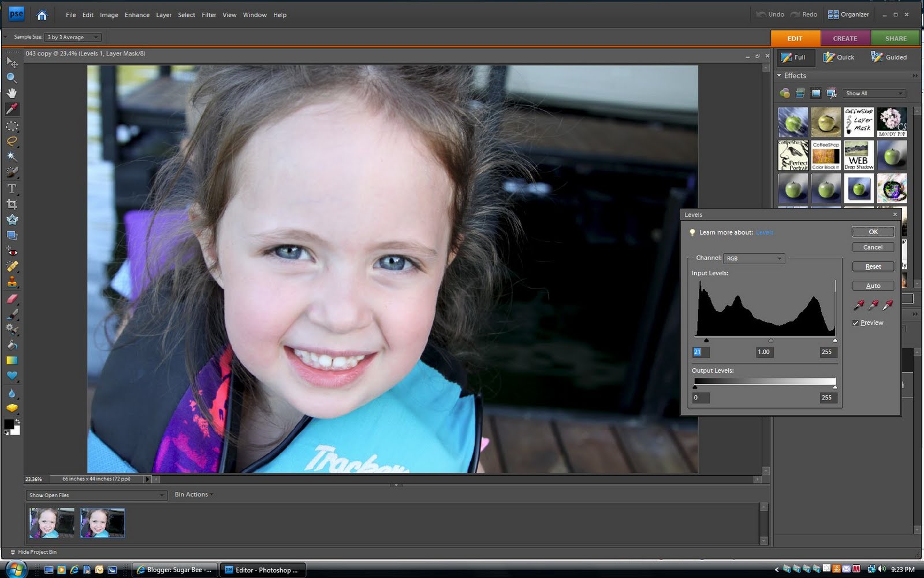Collapse the Effects panel
The height and width of the screenshot is (578, 924).
[x=779, y=76]
